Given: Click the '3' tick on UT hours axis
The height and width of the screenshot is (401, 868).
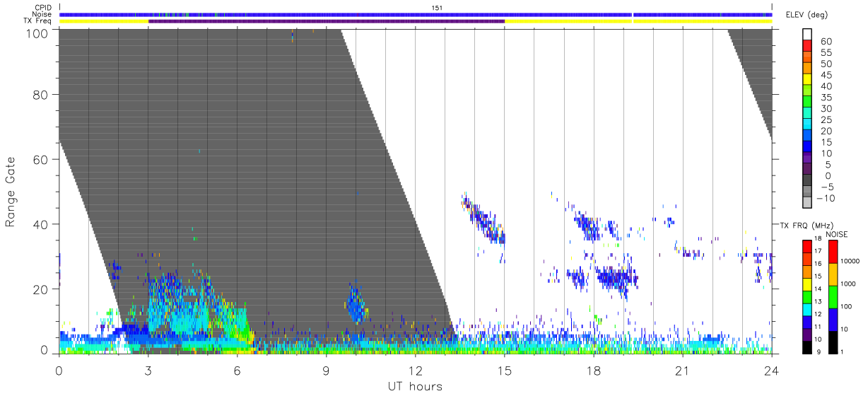Looking at the screenshot, I should pyautogui.click(x=148, y=371).
